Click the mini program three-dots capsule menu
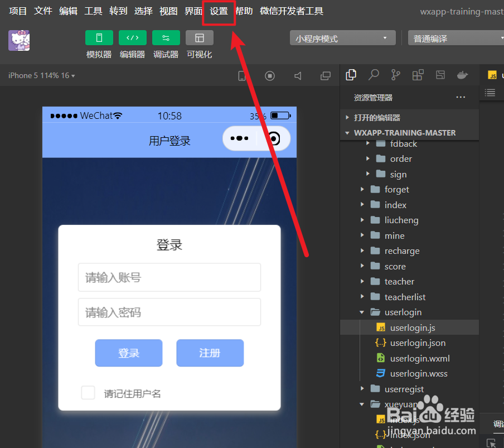Screen dimensions: 504x448 [240, 138]
